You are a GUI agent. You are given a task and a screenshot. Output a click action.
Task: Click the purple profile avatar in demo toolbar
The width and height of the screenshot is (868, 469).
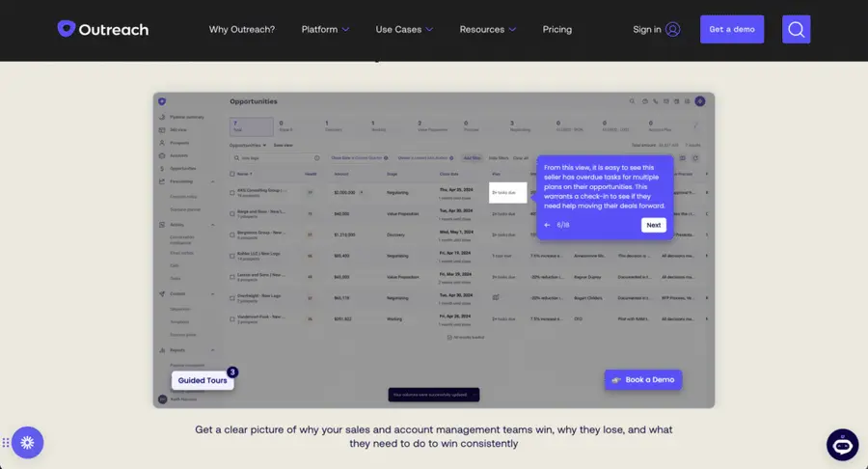(x=700, y=101)
